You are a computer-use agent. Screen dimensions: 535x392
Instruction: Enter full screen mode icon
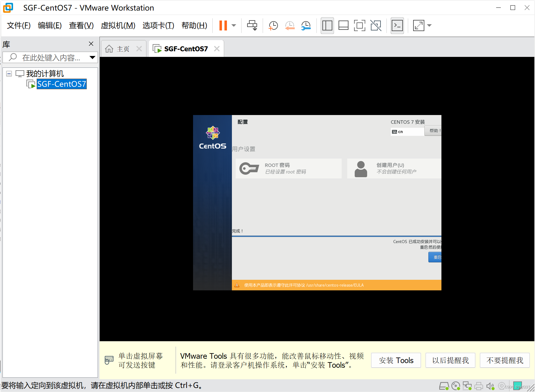pos(359,25)
